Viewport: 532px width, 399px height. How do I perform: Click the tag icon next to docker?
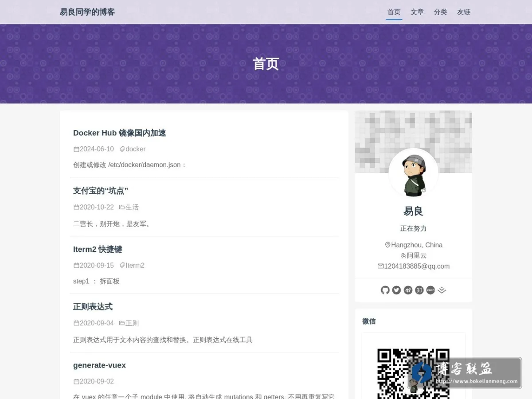[122, 149]
